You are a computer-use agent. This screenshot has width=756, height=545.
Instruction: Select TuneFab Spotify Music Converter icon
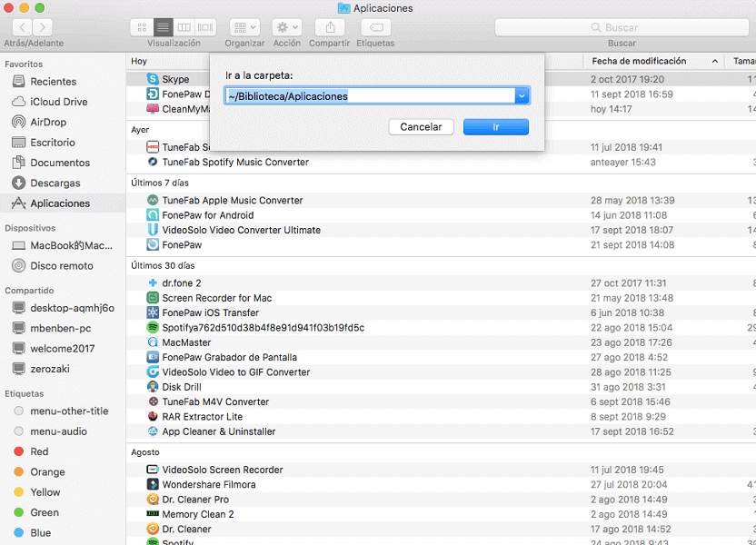(153, 162)
